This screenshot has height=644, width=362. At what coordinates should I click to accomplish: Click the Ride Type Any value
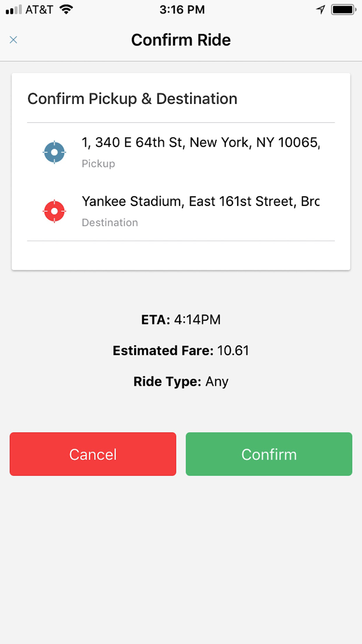217,382
